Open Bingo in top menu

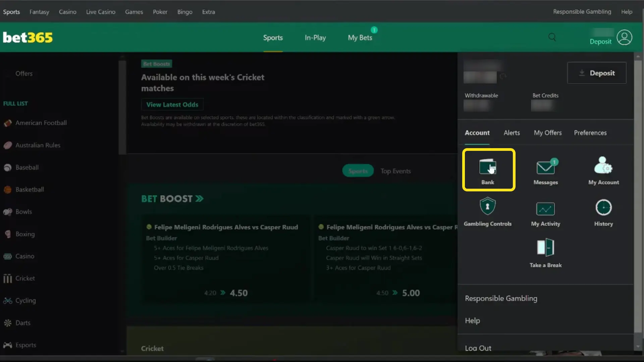point(185,12)
